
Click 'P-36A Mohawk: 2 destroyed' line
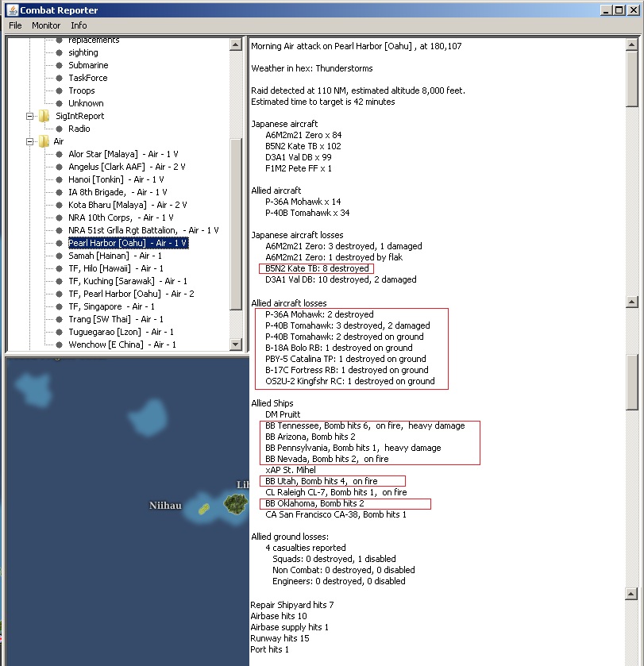click(x=319, y=314)
